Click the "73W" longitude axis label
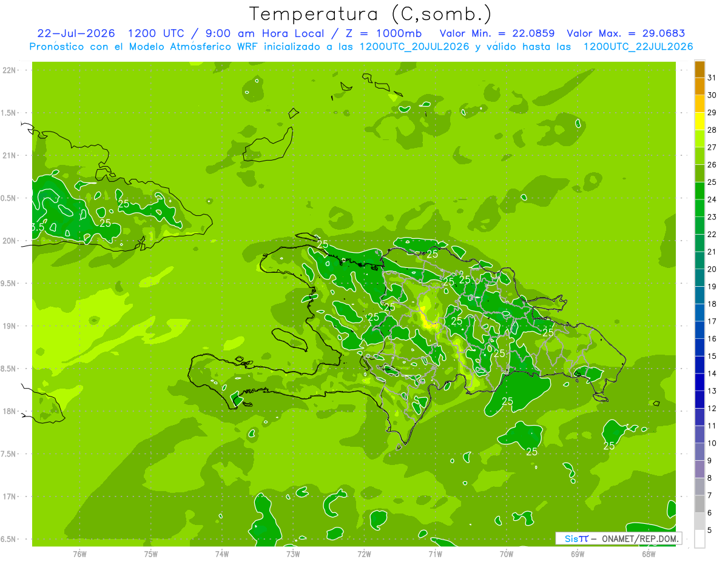728x562 pixels. 293,554
